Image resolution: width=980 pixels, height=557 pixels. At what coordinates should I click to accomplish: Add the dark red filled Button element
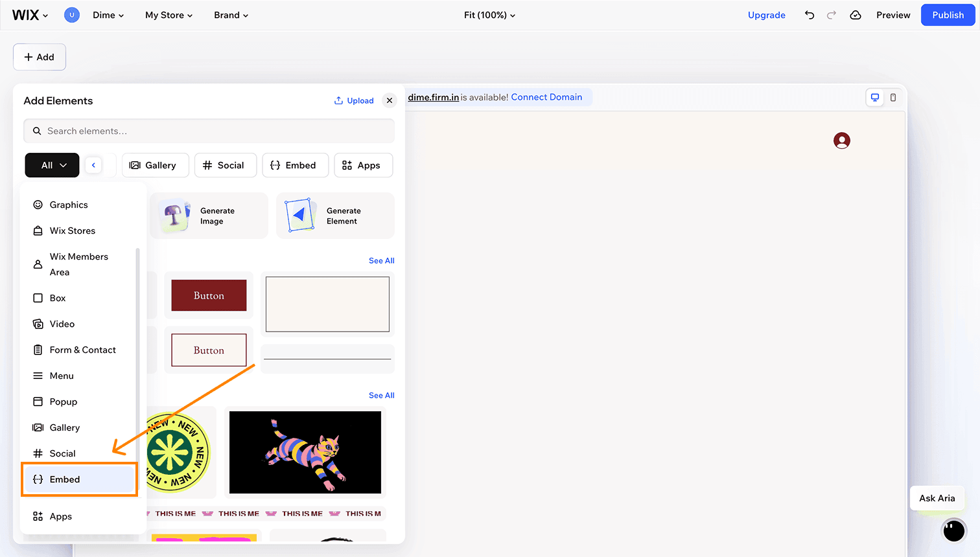209,295
